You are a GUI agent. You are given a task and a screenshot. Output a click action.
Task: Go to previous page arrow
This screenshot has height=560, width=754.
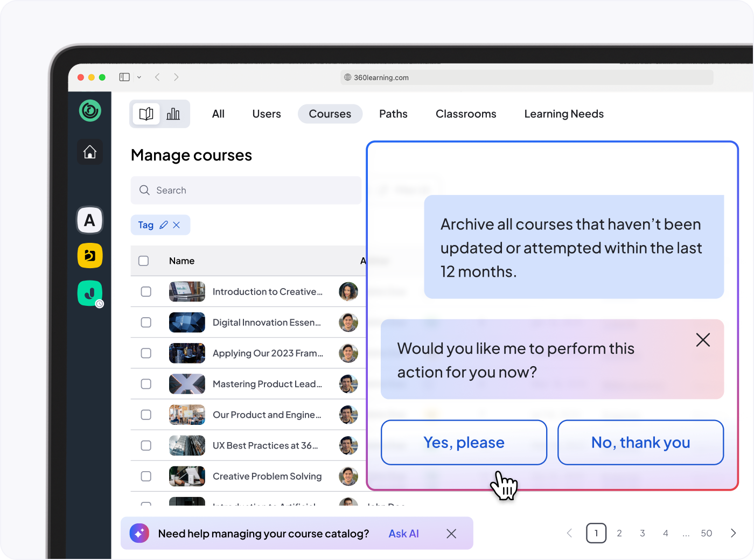(569, 533)
